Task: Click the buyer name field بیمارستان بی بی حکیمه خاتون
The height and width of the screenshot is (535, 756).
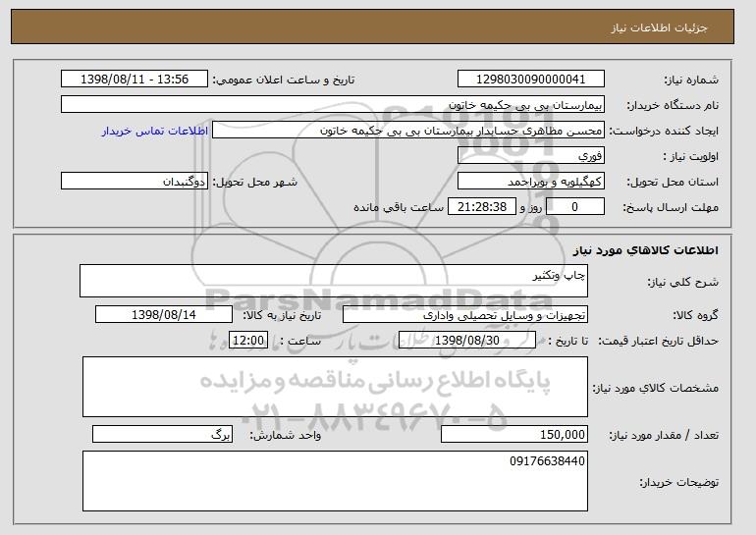Action: [x=333, y=105]
